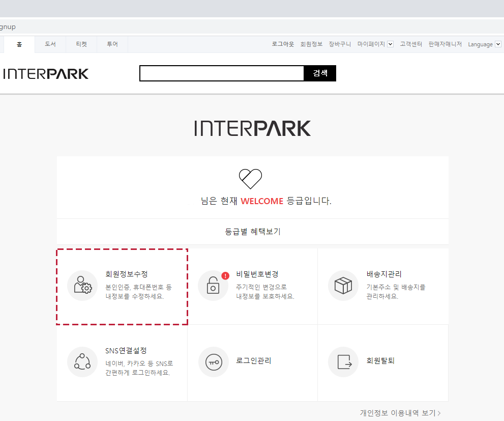Switch to the 도서 tab
The image size is (504, 421).
coord(50,44)
